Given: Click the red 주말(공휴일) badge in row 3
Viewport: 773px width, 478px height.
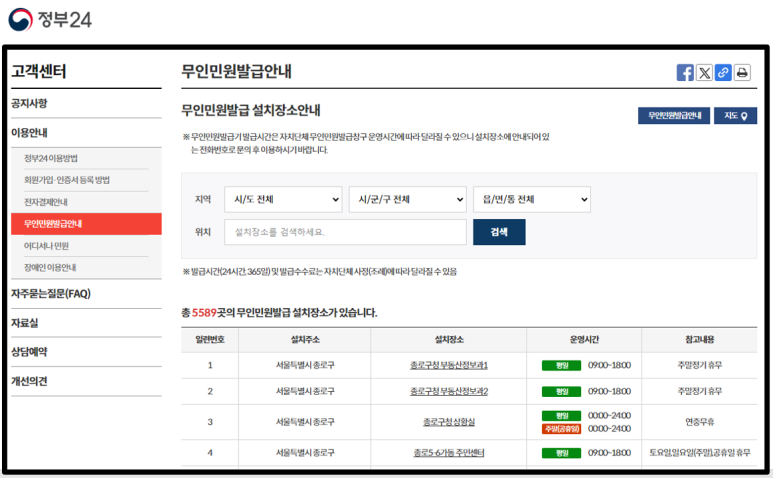Looking at the screenshot, I should coord(561,429).
